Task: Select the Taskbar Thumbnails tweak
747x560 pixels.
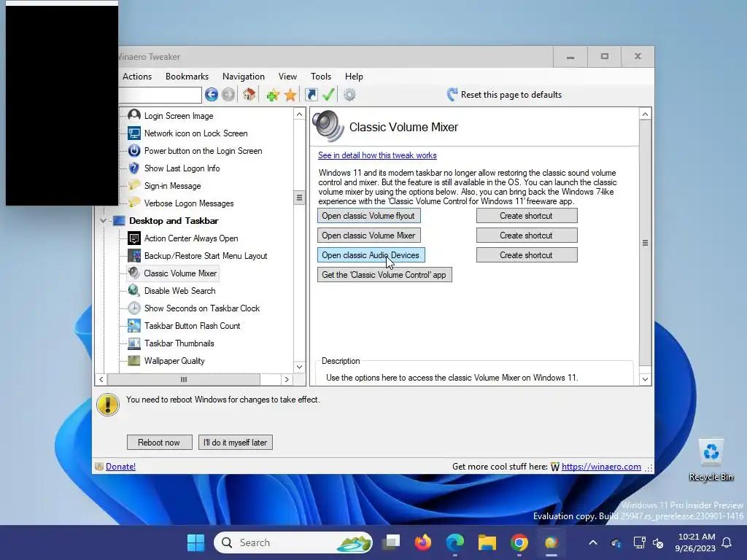Action: [x=179, y=343]
